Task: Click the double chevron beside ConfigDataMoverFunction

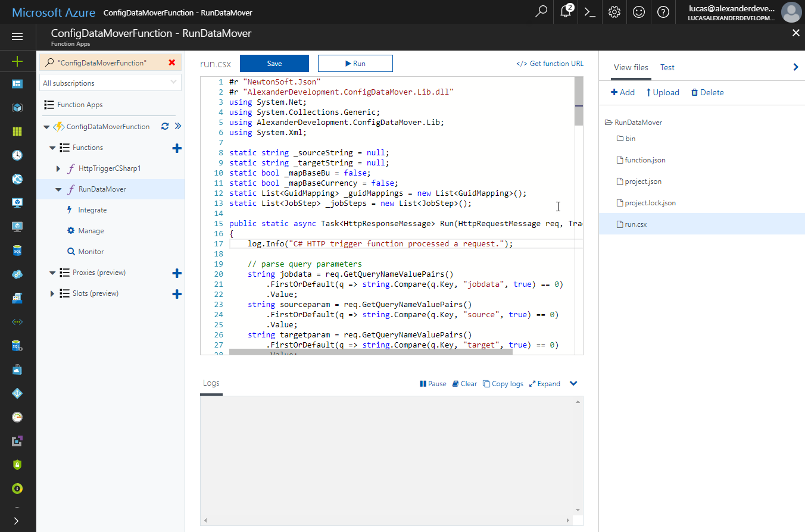Action: 177,126
